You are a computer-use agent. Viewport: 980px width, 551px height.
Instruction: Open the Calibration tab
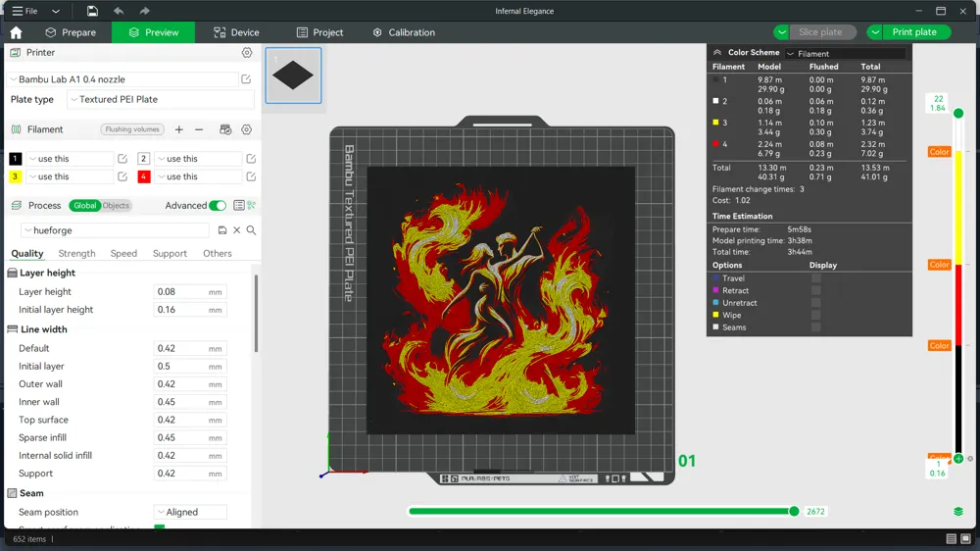pos(404,32)
